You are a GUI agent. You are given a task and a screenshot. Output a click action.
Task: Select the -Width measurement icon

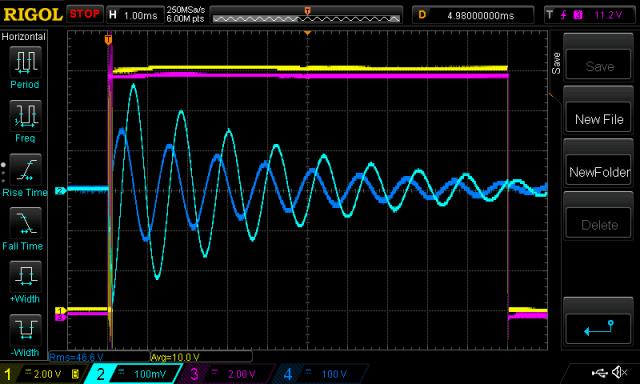(x=25, y=330)
